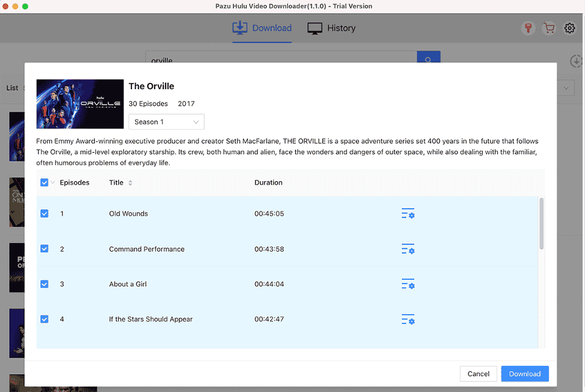Open the Season 1 dropdown

[166, 122]
